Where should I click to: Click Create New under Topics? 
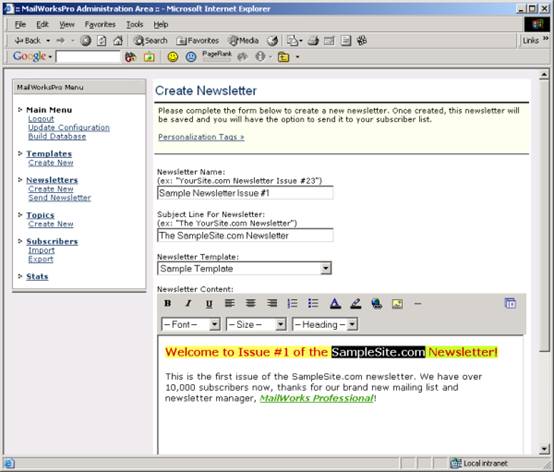point(51,224)
